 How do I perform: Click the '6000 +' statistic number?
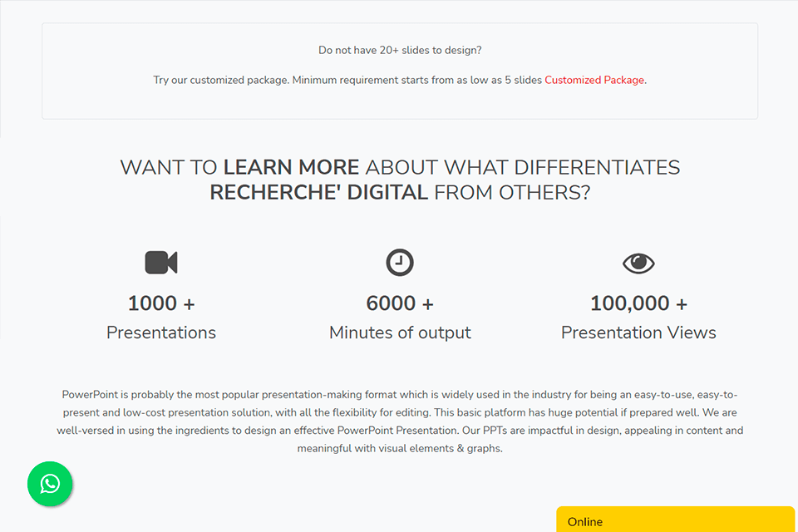pyautogui.click(x=400, y=303)
